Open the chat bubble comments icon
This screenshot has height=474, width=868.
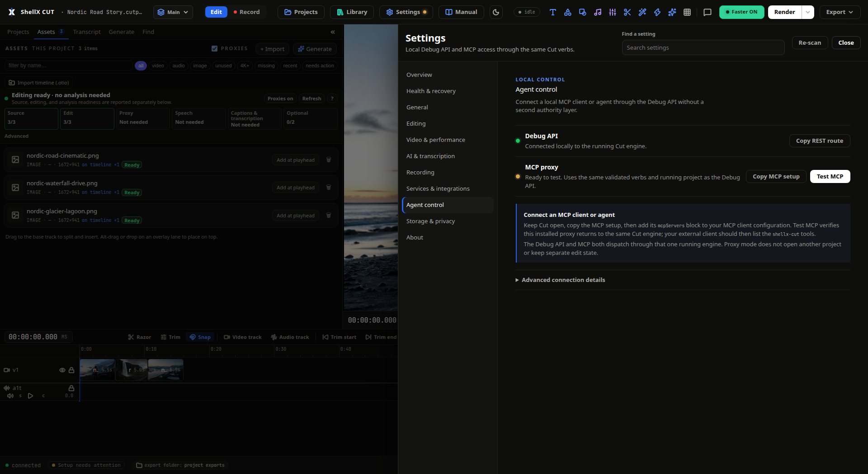coord(707,12)
